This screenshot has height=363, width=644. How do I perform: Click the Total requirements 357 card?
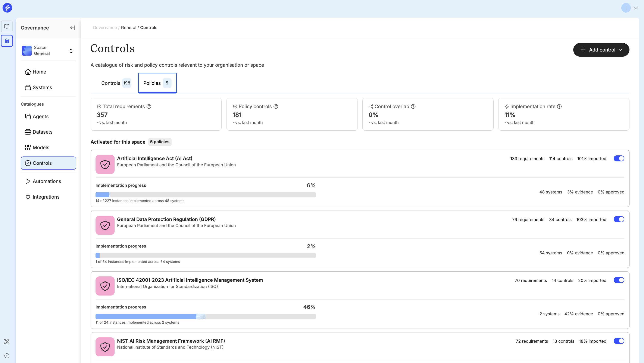tap(156, 114)
